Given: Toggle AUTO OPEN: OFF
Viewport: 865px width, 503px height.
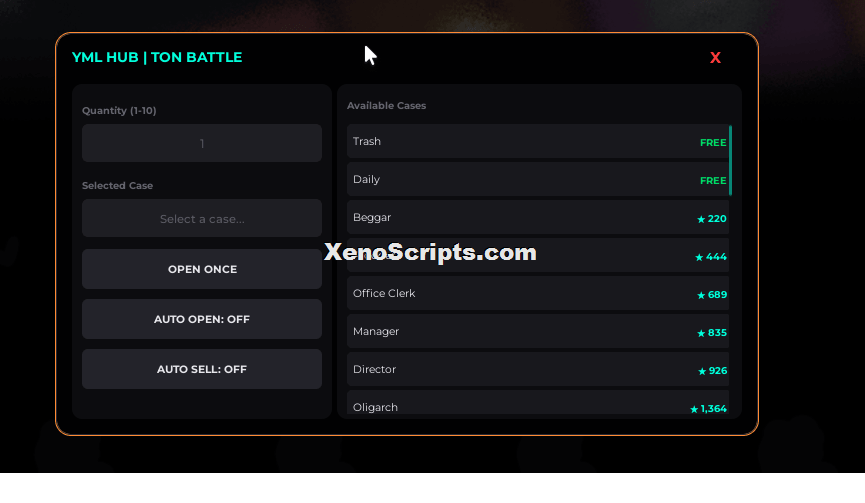Looking at the screenshot, I should [x=202, y=319].
